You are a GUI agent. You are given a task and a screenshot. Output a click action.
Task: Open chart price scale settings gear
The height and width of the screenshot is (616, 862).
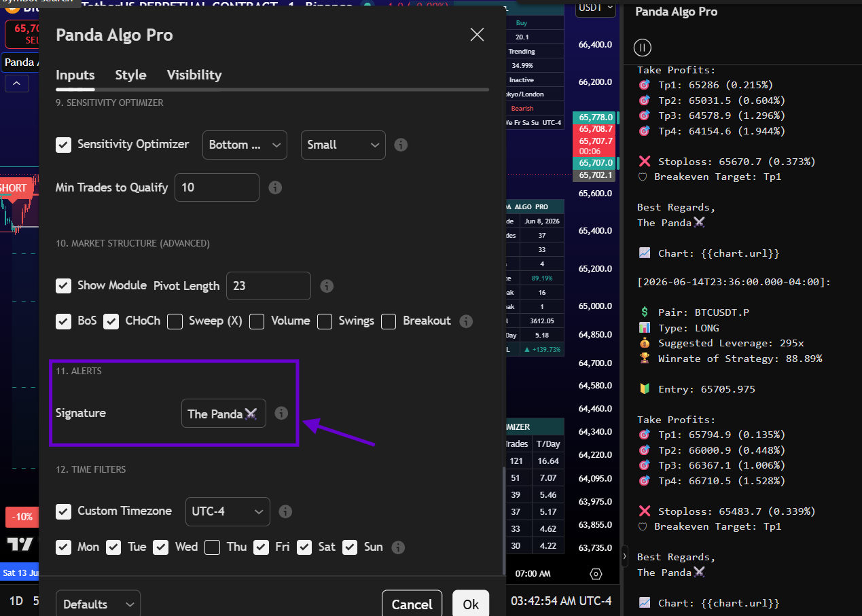tap(596, 574)
